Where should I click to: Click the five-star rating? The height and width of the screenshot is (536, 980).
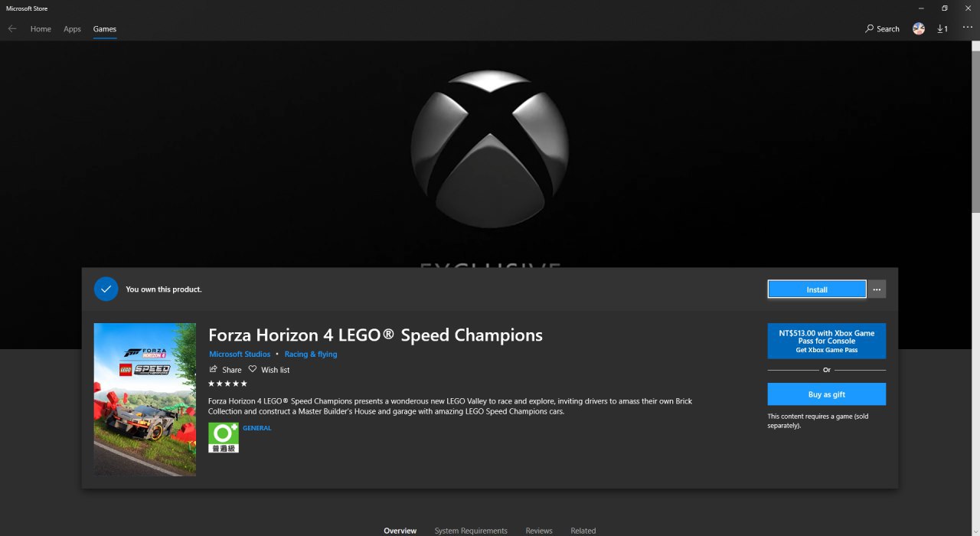[x=227, y=384]
